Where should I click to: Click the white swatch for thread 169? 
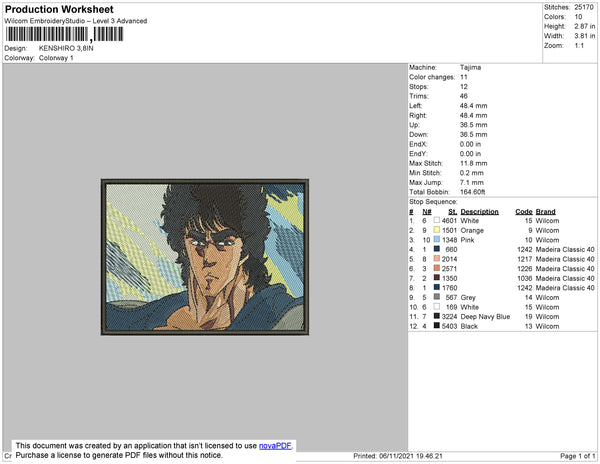pyautogui.click(x=437, y=307)
